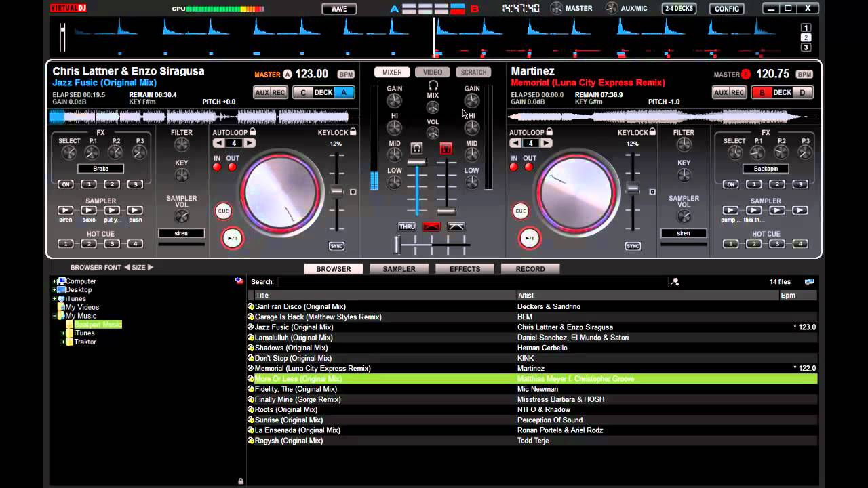The width and height of the screenshot is (868, 488).
Task: Trigger the 'this th...' sample on right deck
Action: click(x=753, y=211)
